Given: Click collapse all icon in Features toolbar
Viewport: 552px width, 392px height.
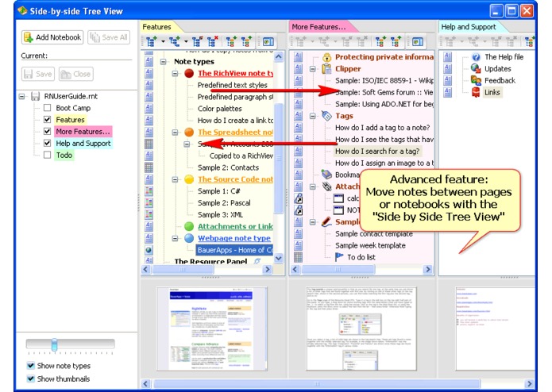Looking at the screenshot, I should point(246,42).
